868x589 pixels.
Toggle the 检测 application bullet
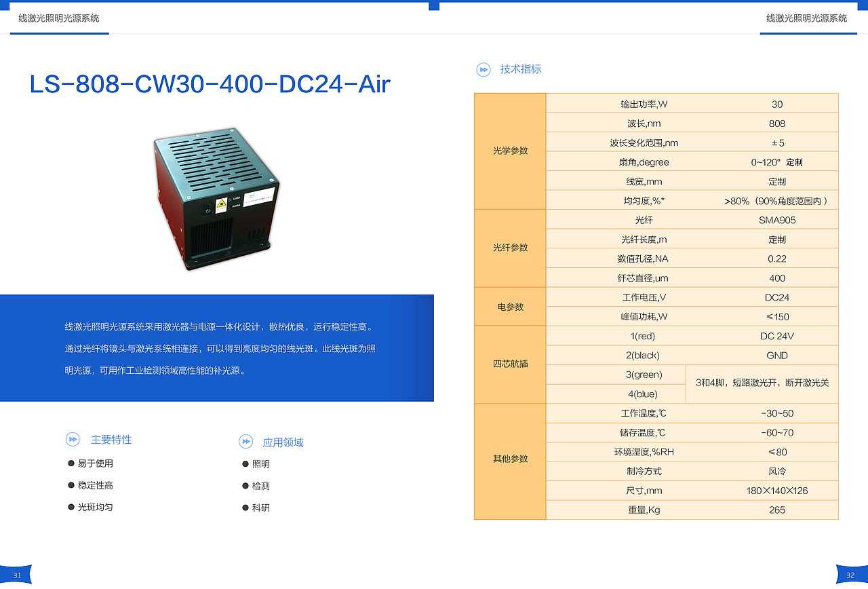245,485
